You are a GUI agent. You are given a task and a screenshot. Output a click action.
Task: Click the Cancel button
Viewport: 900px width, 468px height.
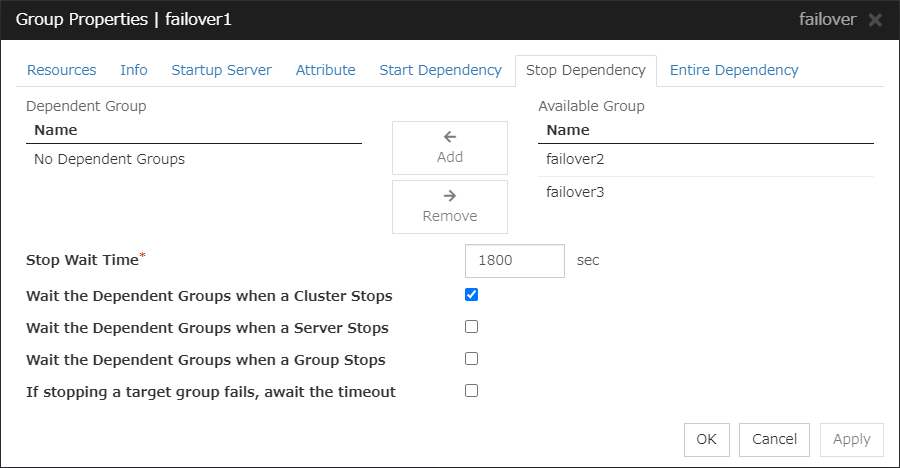pyautogui.click(x=775, y=439)
